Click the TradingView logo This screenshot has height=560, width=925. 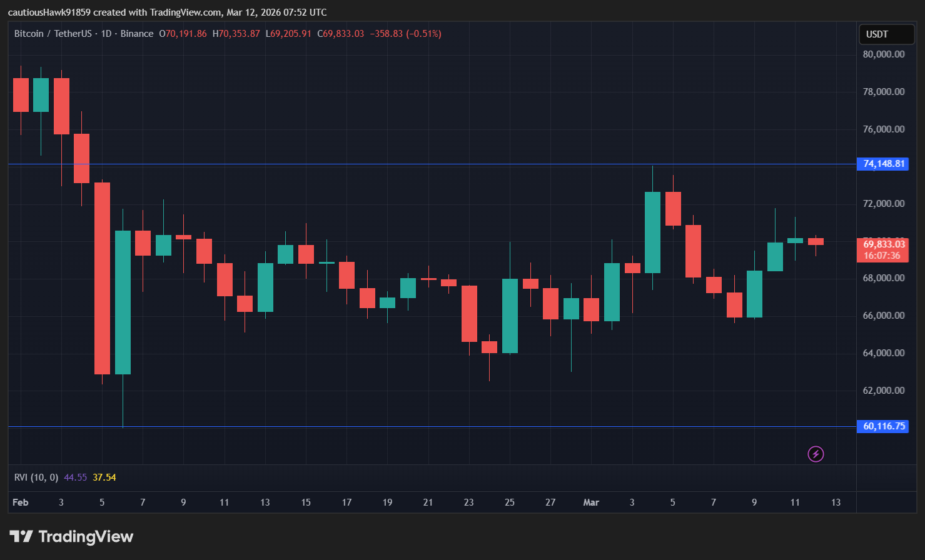(72, 536)
